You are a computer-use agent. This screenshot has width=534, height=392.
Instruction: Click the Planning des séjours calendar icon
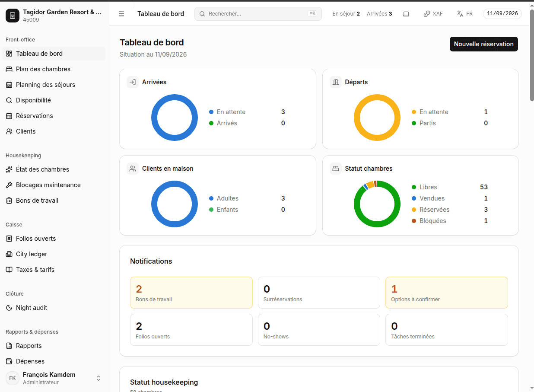[9, 85]
